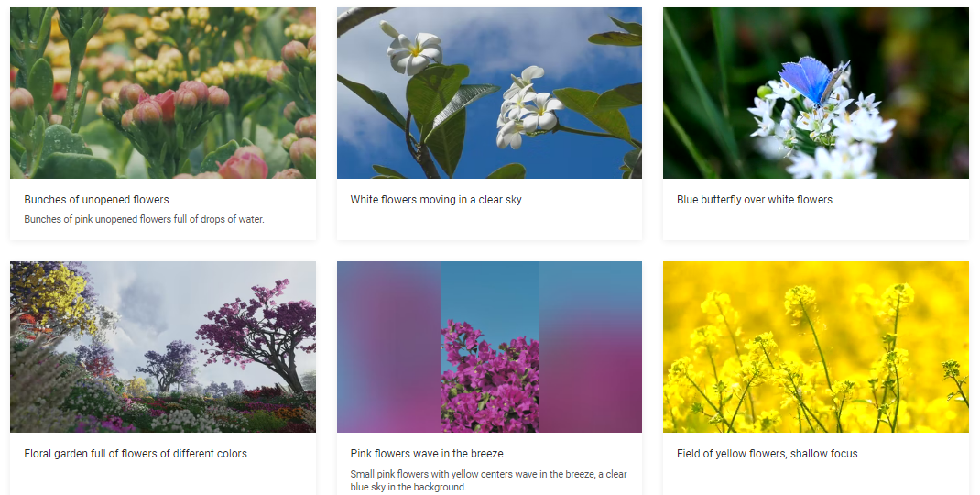The width and height of the screenshot is (980, 495).
Task: Open the white flowers in sky thumbnail
Action: 489,93
